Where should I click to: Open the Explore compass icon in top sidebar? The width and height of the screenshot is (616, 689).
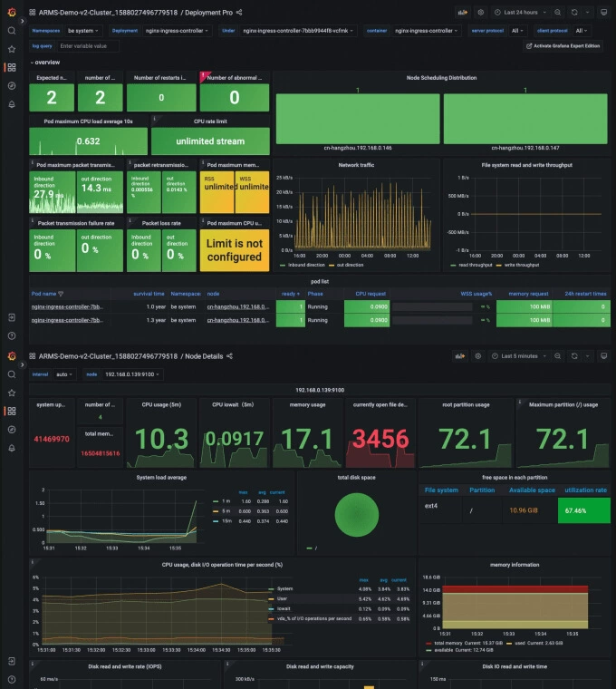(x=12, y=86)
